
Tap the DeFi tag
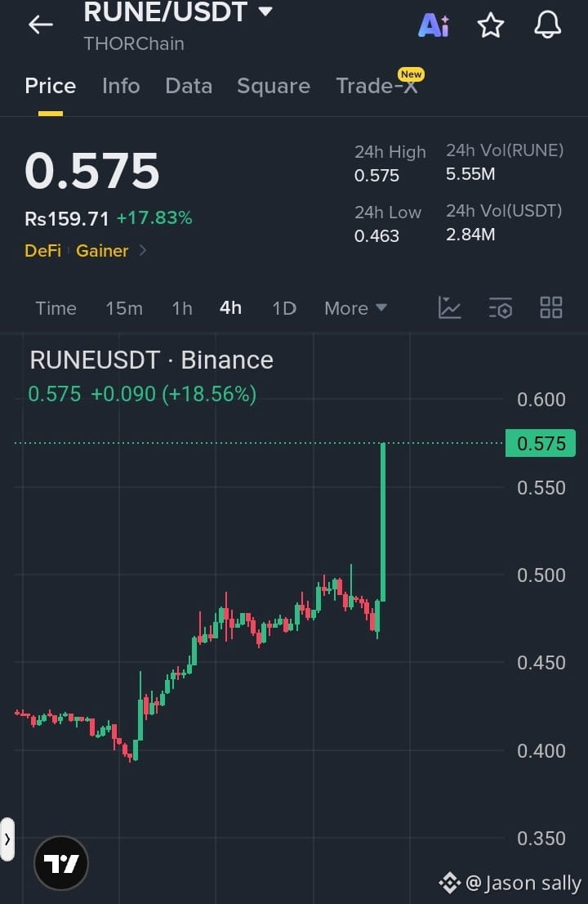[x=42, y=251]
